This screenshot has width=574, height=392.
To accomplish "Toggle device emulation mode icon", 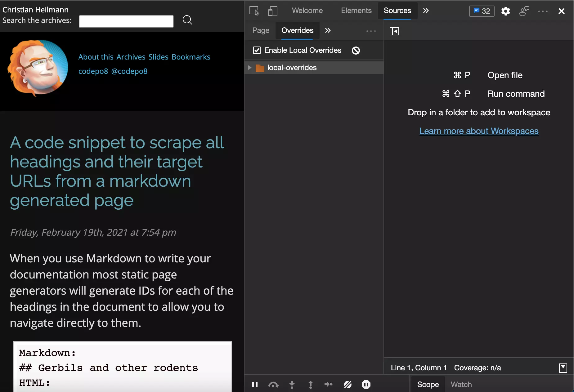I will pyautogui.click(x=272, y=11).
